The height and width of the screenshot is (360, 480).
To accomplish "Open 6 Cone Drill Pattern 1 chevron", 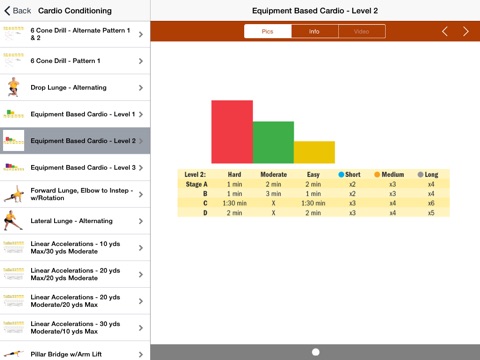I will [141, 61].
